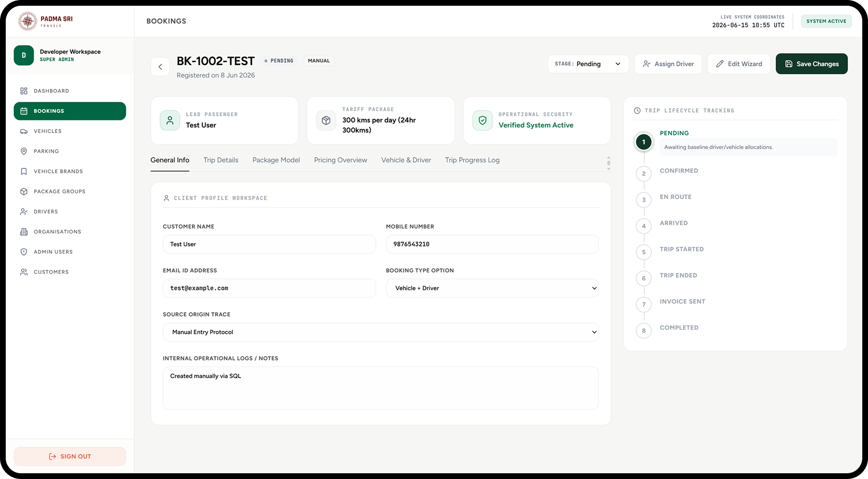This screenshot has height=479, width=868.
Task: Click lifecycle step 4 Arrived circle
Action: point(644,226)
